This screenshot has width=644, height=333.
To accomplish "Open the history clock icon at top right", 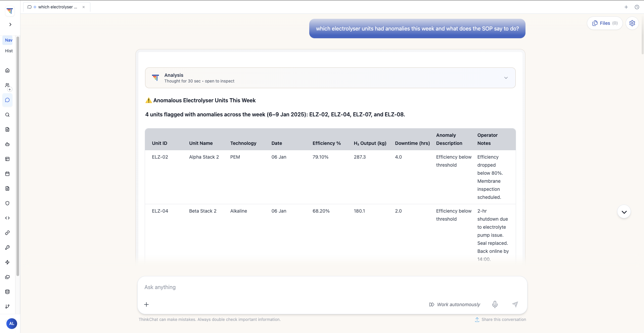I will point(637,7).
